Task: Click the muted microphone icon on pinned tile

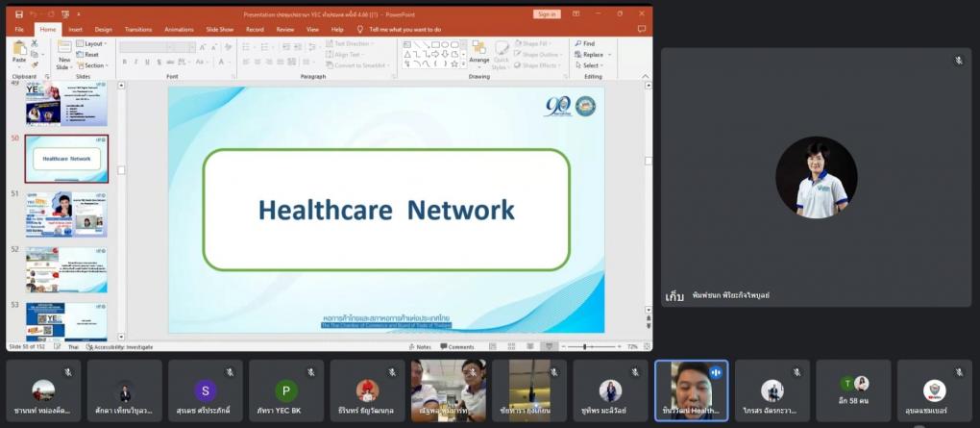Action: [x=958, y=61]
